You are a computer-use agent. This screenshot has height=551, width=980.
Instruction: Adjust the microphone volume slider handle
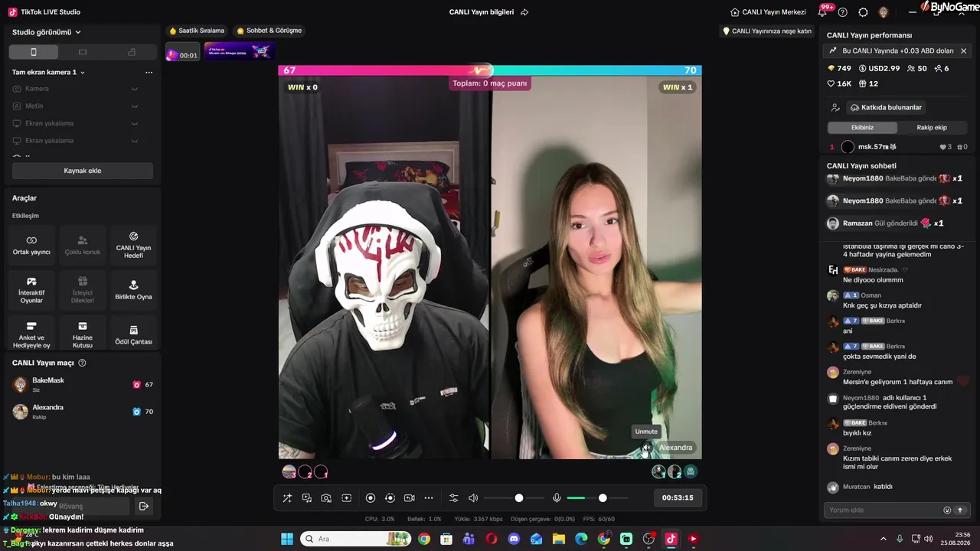pos(603,498)
